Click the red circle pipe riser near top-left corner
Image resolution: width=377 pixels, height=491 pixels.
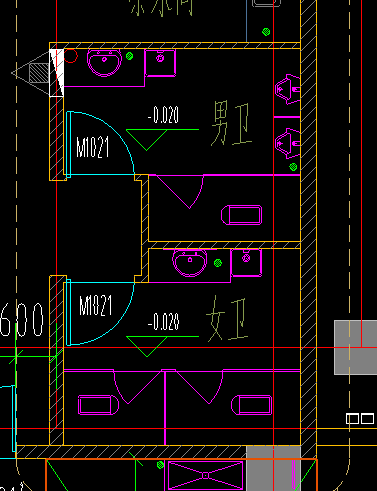[70, 56]
